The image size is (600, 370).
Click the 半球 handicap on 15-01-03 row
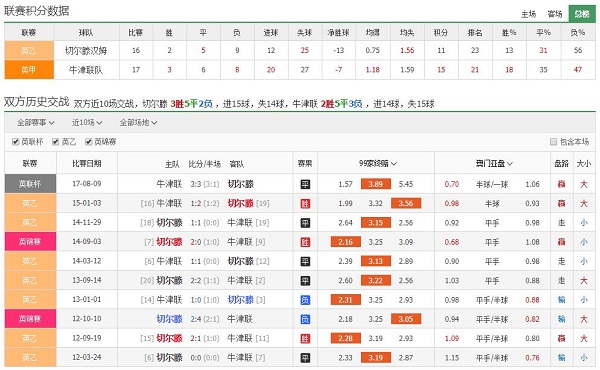click(492, 204)
